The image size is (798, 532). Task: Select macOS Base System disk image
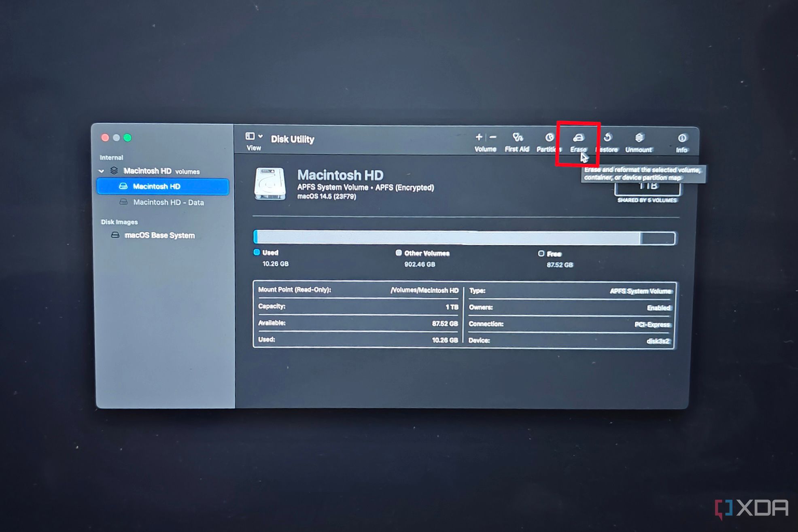(154, 235)
